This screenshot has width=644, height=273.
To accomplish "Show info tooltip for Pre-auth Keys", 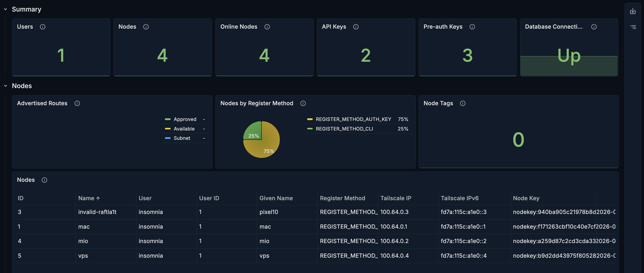I will point(472,27).
